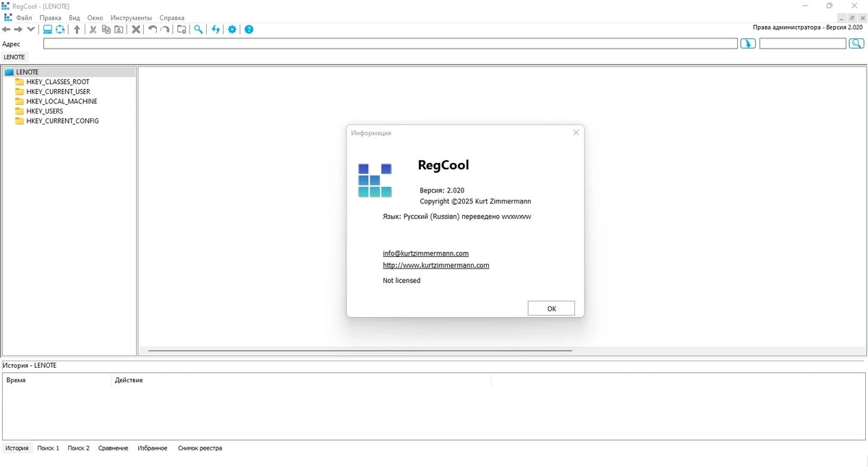This screenshot has width=868, height=467.
Task: Click the blue question mark Help icon
Action: [249, 30]
